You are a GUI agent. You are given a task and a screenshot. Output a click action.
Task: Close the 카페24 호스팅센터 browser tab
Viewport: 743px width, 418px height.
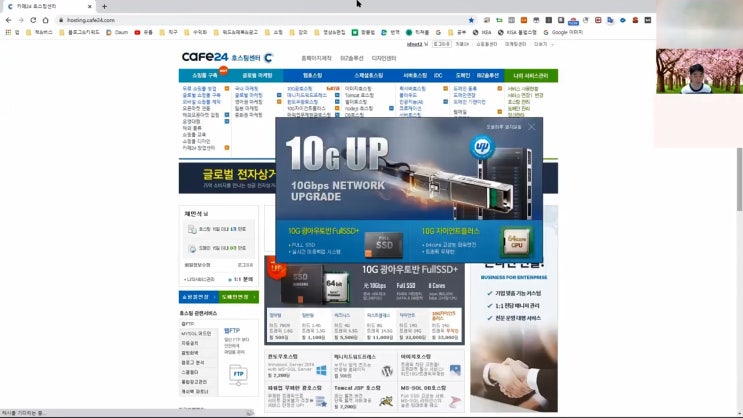tap(89, 7)
